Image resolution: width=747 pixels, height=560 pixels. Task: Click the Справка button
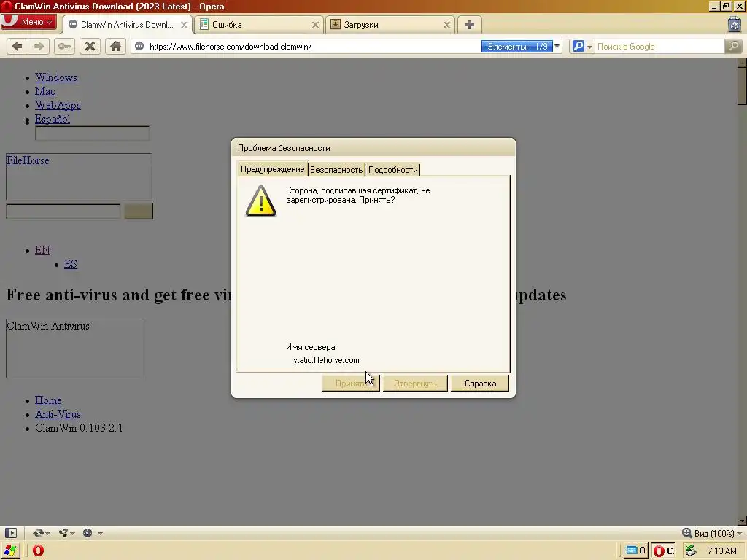coord(480,384)
